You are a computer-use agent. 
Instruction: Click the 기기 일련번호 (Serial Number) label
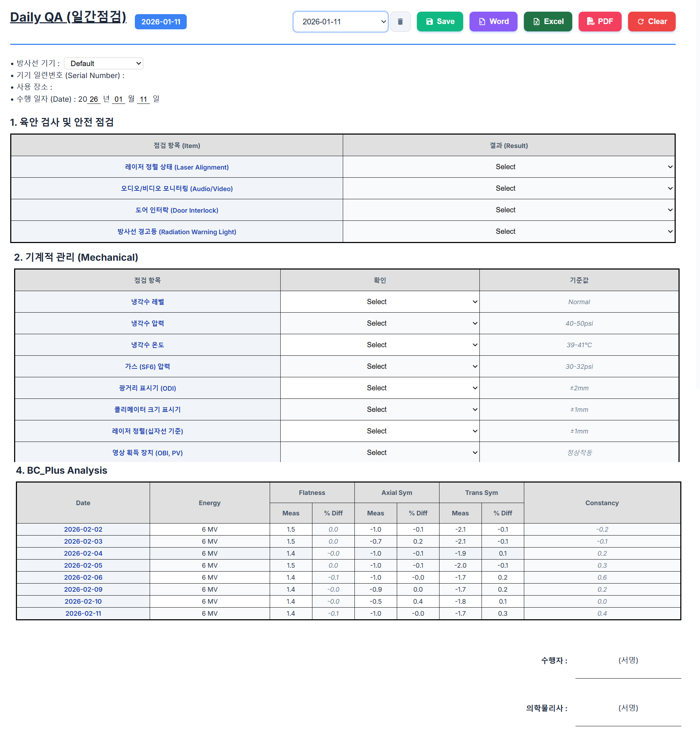[71, 76]
